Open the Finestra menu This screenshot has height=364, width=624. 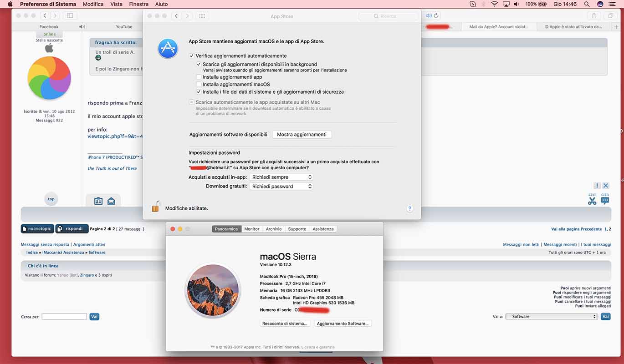tap(139, 4)
